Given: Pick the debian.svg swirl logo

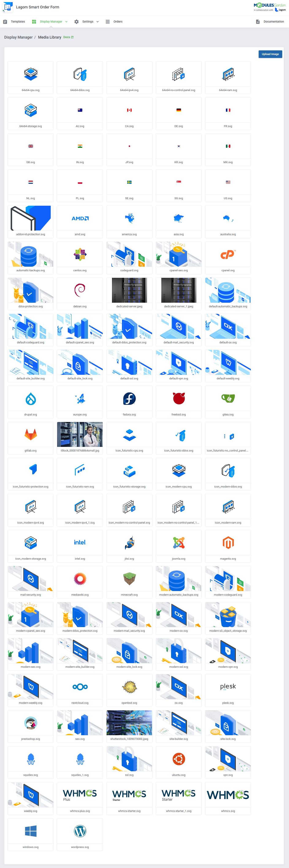Looking at the screenshot, I should (x=80, y=290).
